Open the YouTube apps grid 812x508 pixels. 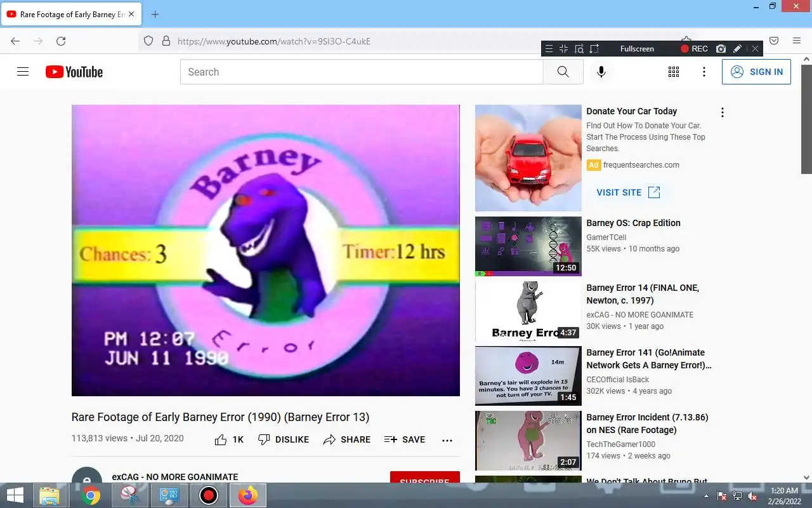(674, 72)
